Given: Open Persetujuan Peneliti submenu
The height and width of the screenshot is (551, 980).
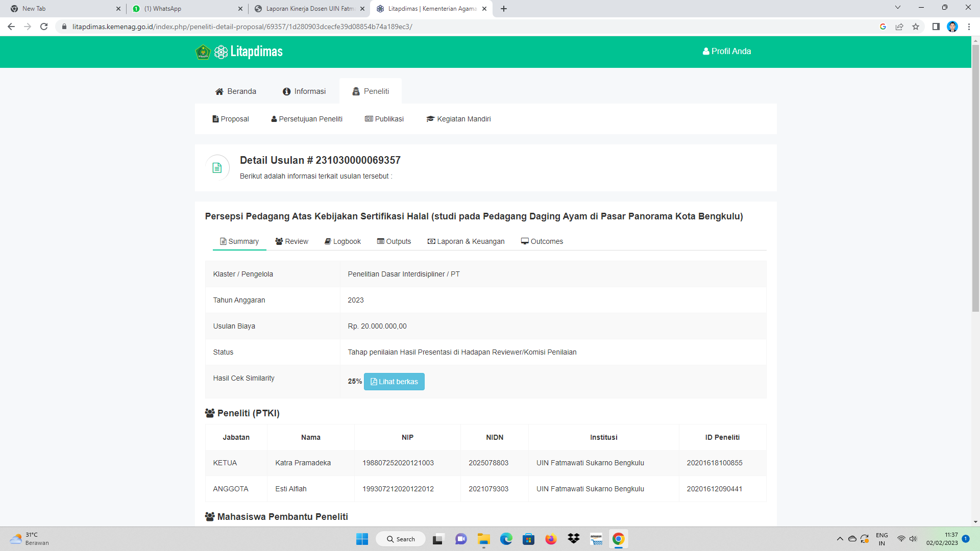Looking at the screenshot, I should pos(306,119).
